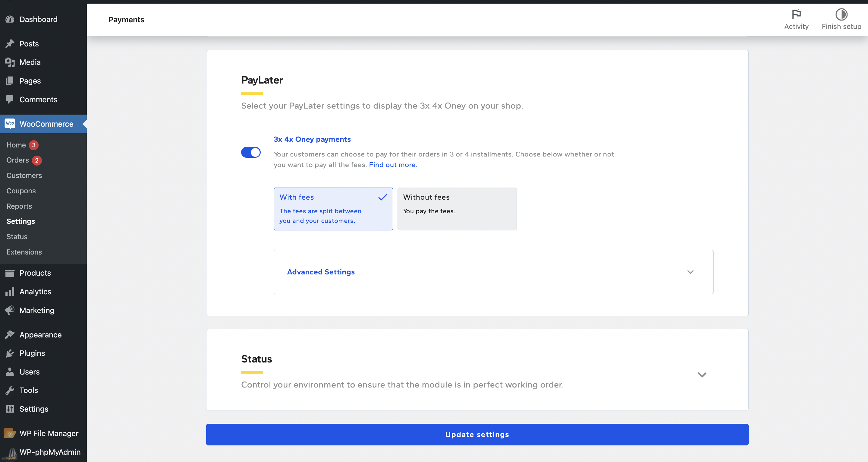Click the Analytics bar chart icon
Image resolution: width=868 pixels, height=462 pixels.
coord(10,291)
